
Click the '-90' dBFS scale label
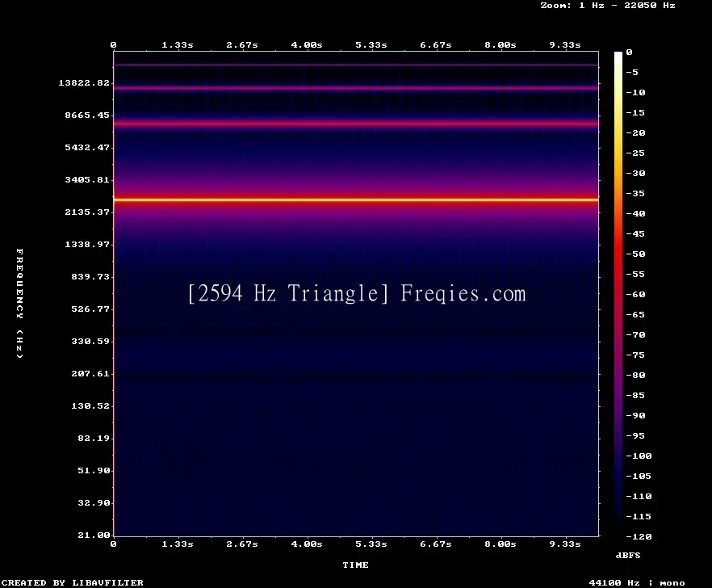[x=635, y=415]
